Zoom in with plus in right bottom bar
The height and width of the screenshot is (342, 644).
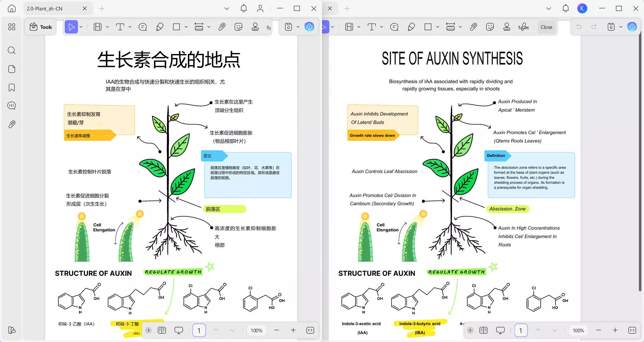[x=615, y=330]
